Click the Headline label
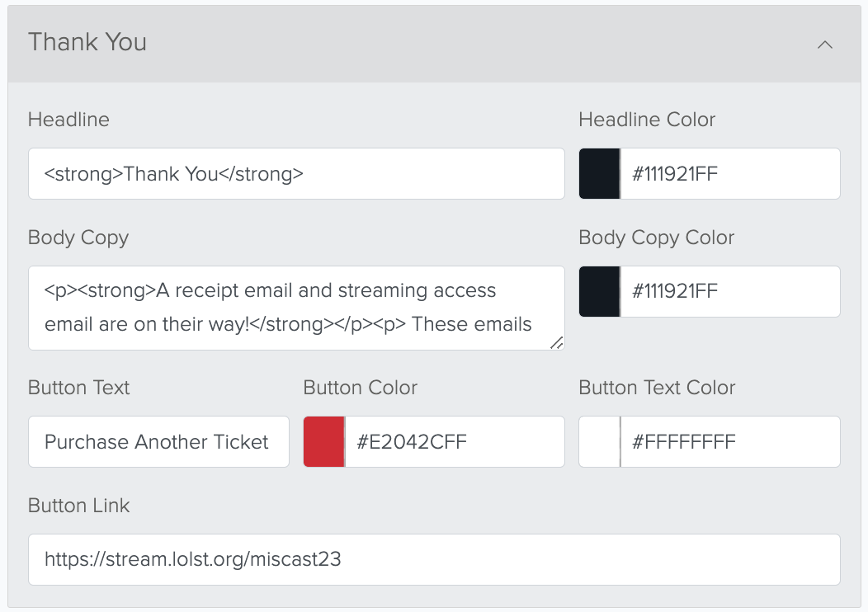This screenshot has height=612, width=868. click(x=68, y=120)
